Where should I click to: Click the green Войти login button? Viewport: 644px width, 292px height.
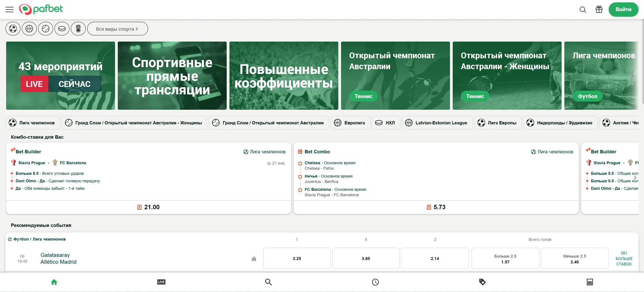click(623, 10)
